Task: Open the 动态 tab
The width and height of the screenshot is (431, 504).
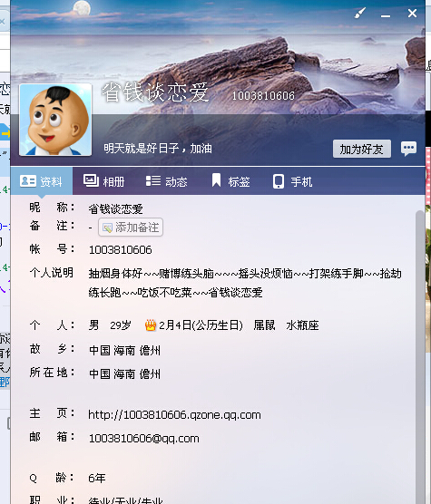Action: pos(166,181)
